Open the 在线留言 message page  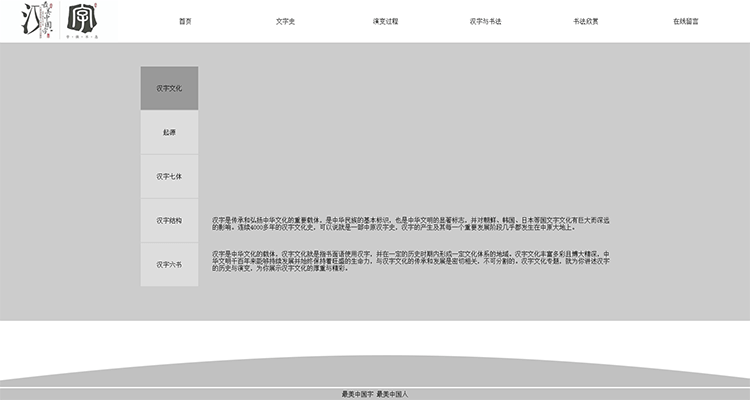[685, 21]
